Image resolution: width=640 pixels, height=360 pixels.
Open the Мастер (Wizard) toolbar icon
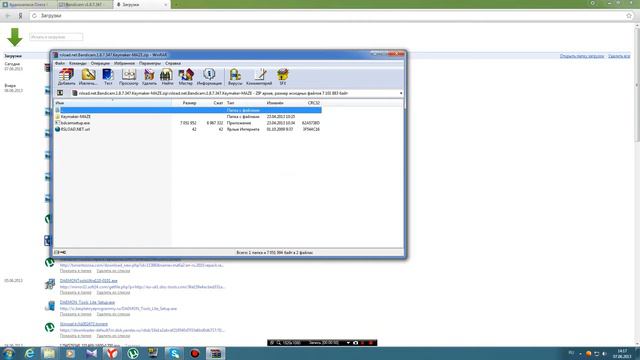click(185, 77)
